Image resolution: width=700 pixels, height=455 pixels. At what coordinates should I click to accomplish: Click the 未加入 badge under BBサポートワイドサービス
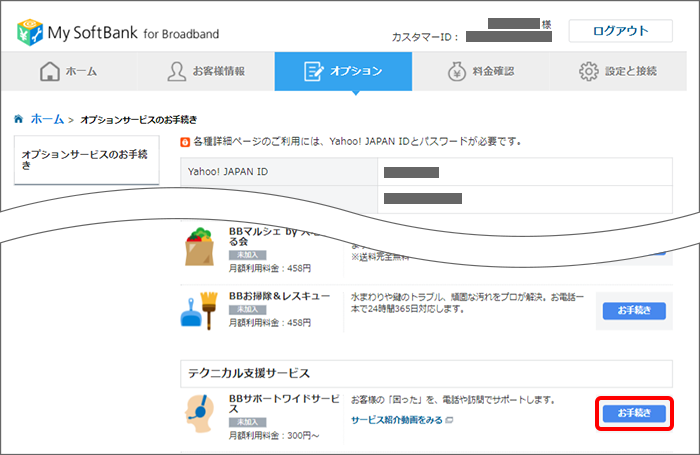click(x=247, y=422)
